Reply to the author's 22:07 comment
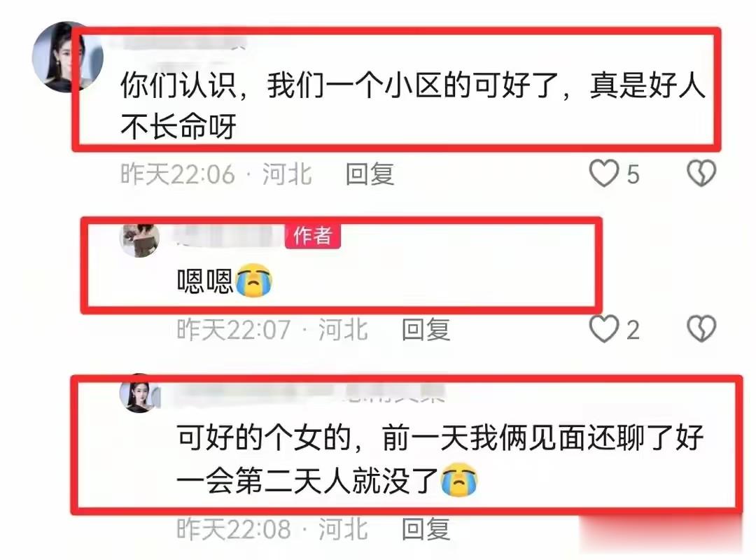The height and width of the screenshot is (560, 756). pos(426,330)
